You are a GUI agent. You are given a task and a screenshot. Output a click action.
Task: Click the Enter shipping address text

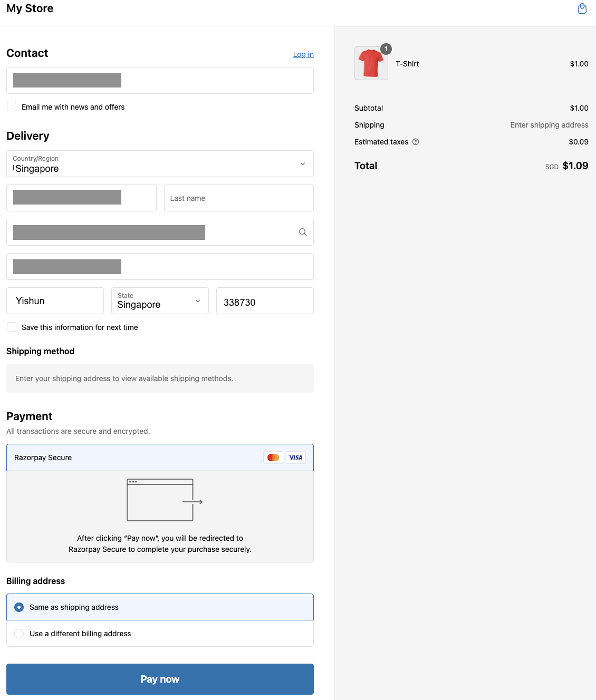tap(549, 125)
